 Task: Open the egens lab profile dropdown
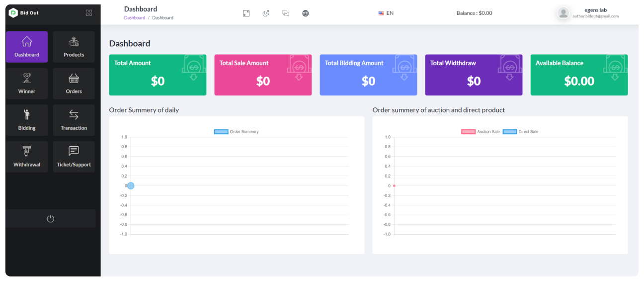click(x=595, y=13)
